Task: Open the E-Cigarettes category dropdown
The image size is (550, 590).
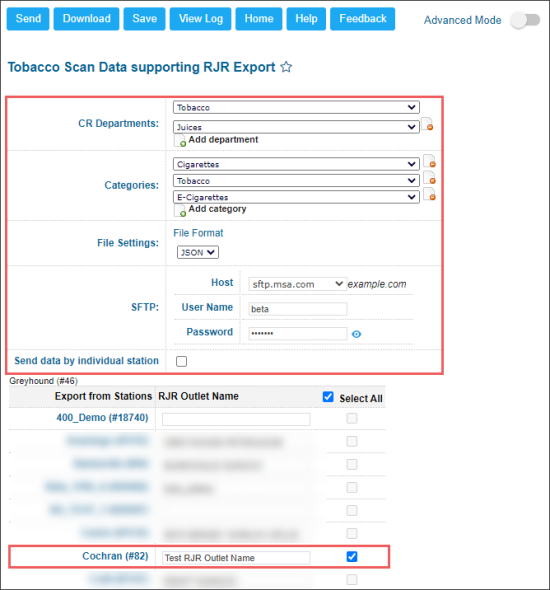Action: click(x=296, y=197)
